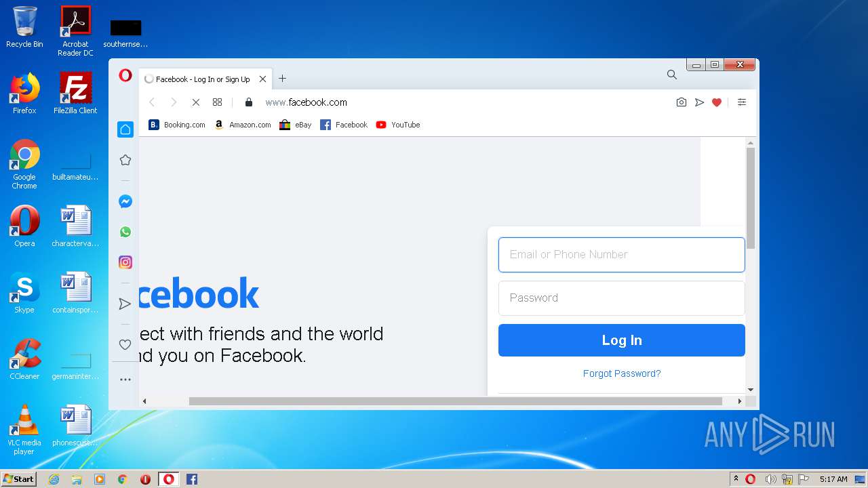868x488 pixels.
Task: Open Booking.com bookmark
Action: coord(177,125)
